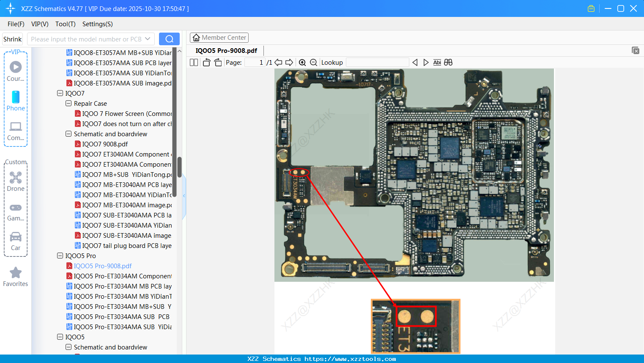Collapse the IQOO7 tree node
Viewport: 644px width, 363px height.
[60, 93]
